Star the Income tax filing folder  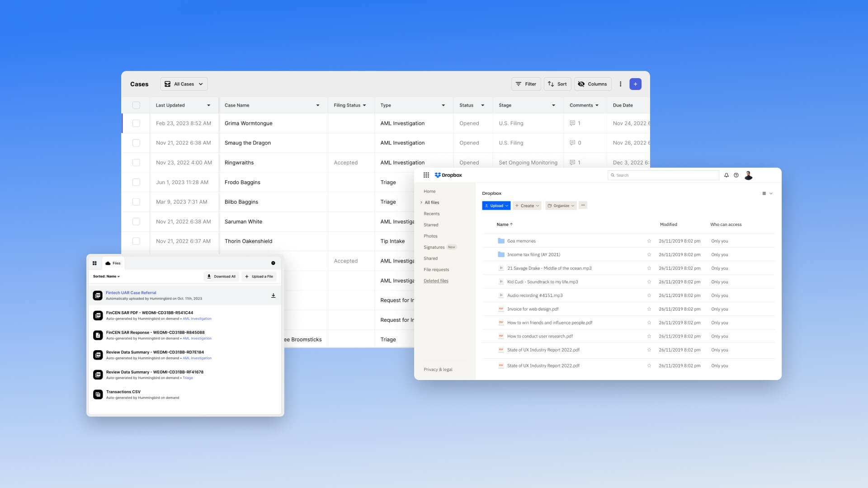pos(649,254)
